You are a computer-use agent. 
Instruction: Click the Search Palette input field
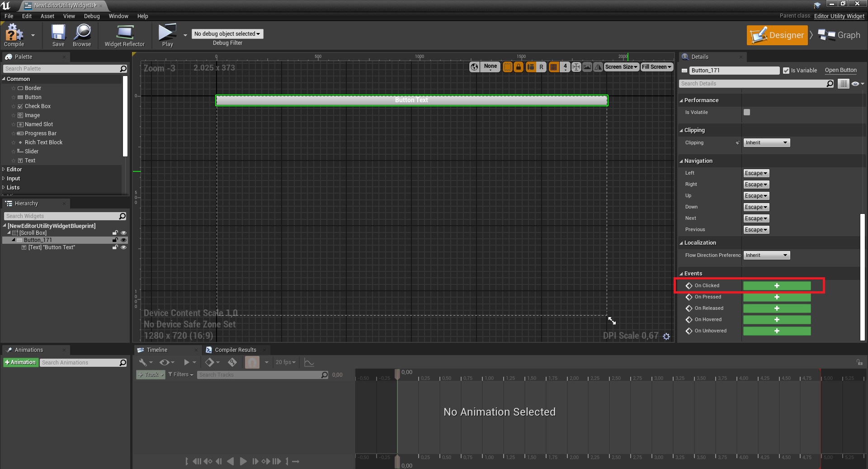click(x=61, y=69)
